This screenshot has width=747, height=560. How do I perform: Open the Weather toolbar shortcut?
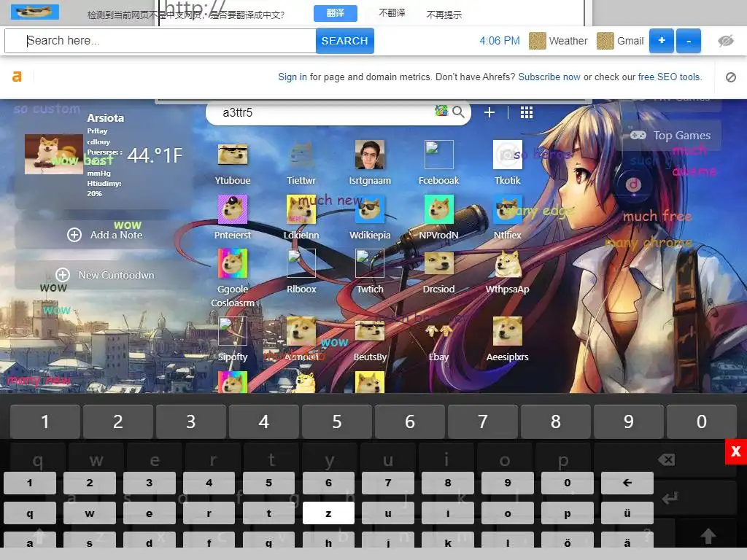(558, 41)
